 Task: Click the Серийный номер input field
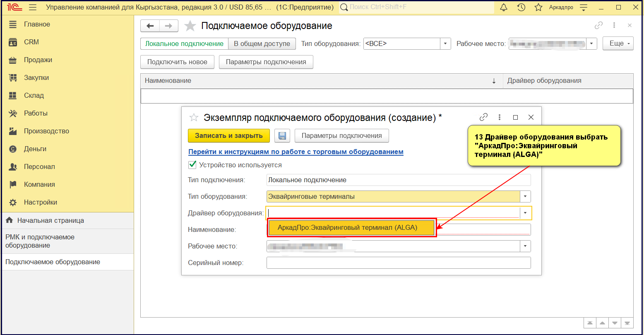(x=399, y=263)
